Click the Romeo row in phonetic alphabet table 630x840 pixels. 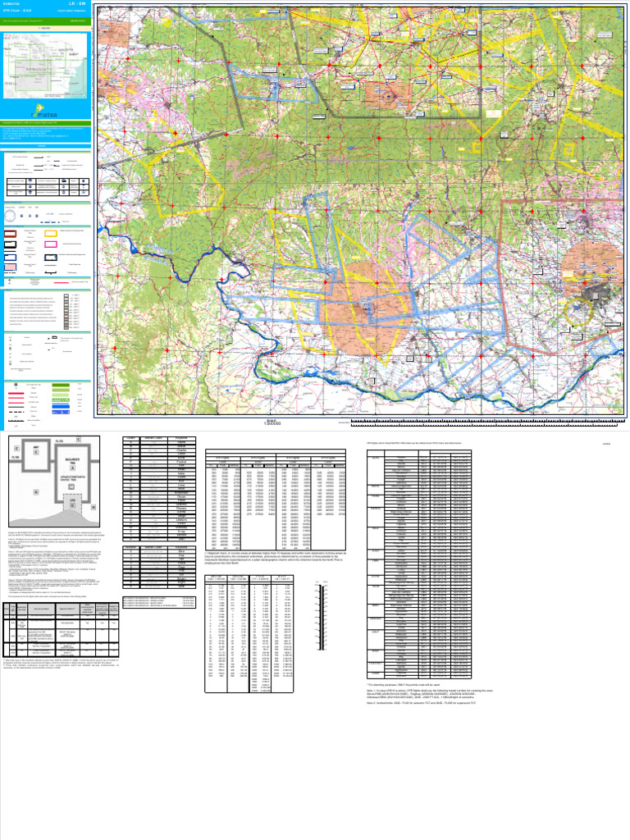pyautogui.click(x=159, y=508)
